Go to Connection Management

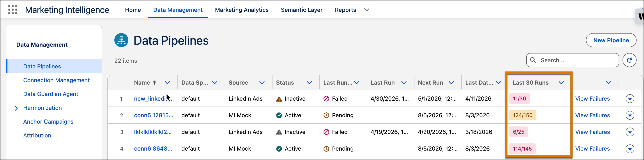pyautogui.click(x=56, y=80)
